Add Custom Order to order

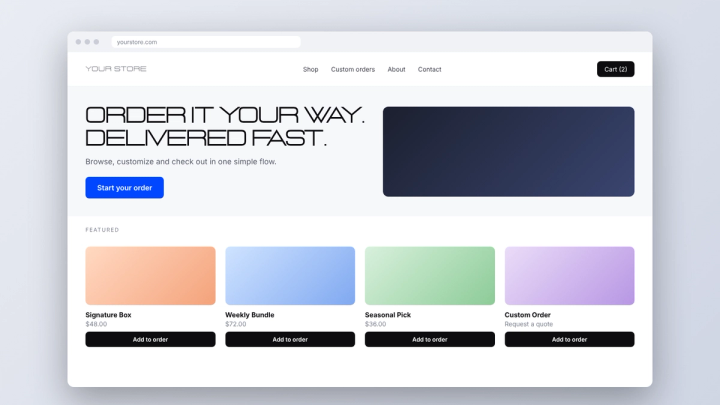(569, 339)
